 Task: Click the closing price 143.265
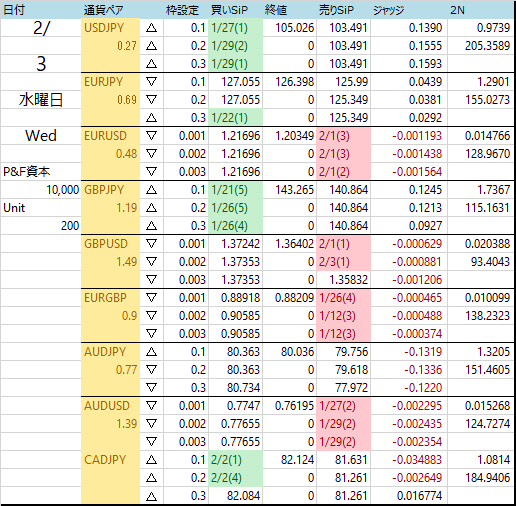294,190
